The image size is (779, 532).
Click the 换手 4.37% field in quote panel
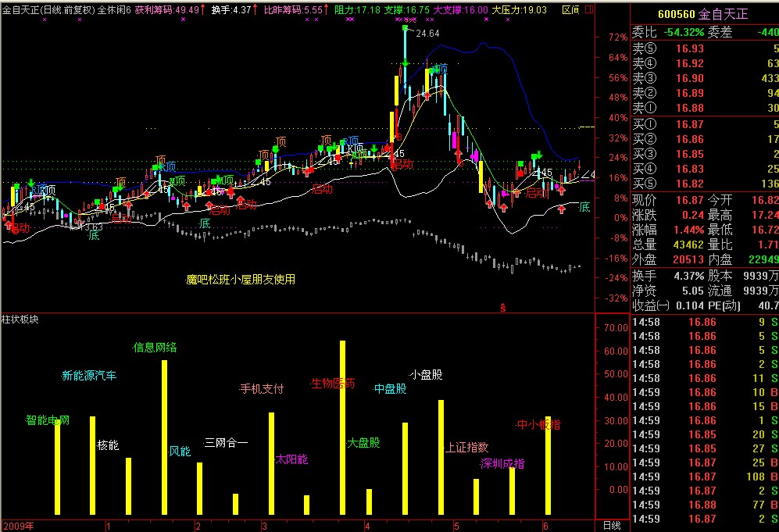coord(668,276)
